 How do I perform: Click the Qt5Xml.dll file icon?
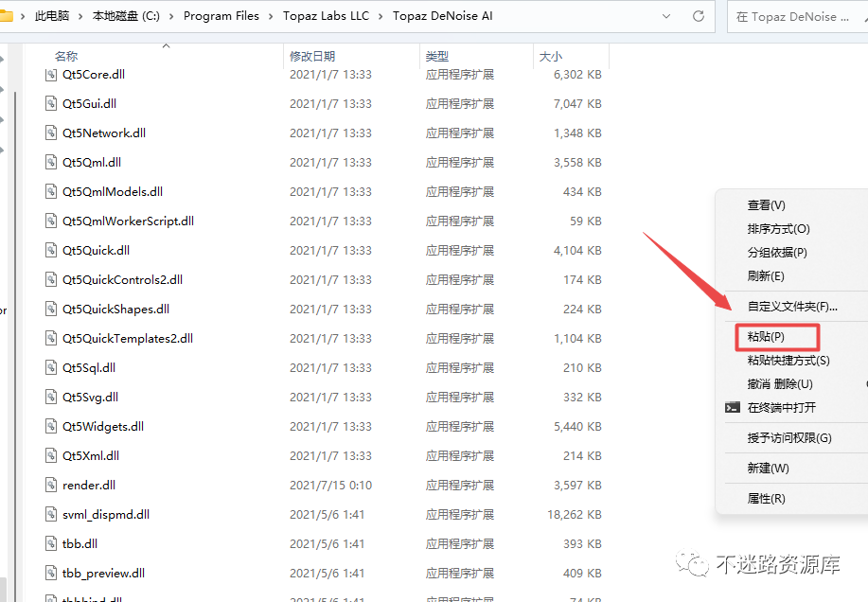point(51,455)
